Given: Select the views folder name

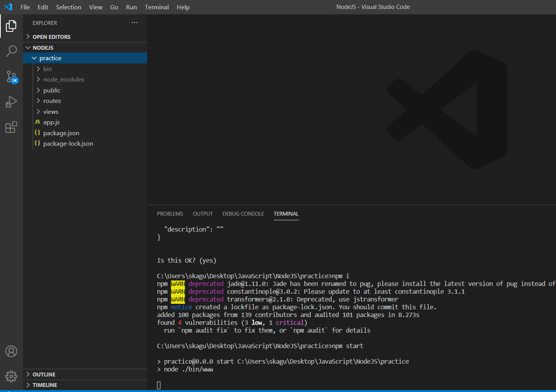Looking at the screenshot, I should point(51,112).
